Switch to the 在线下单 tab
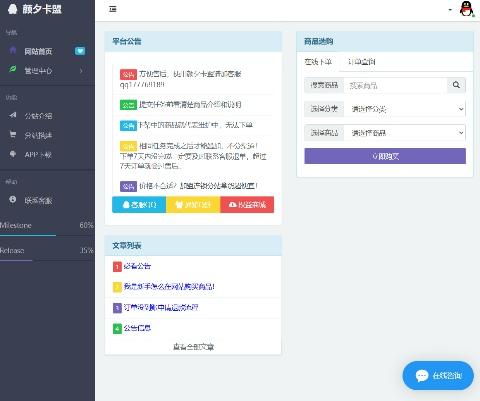 pyautogui.click(x=318, y=62)
